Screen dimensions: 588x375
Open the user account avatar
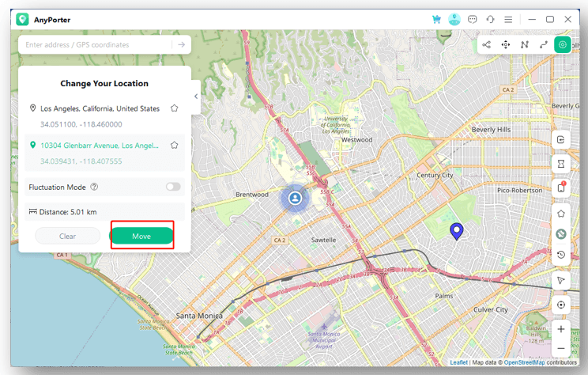pos(454,19)
